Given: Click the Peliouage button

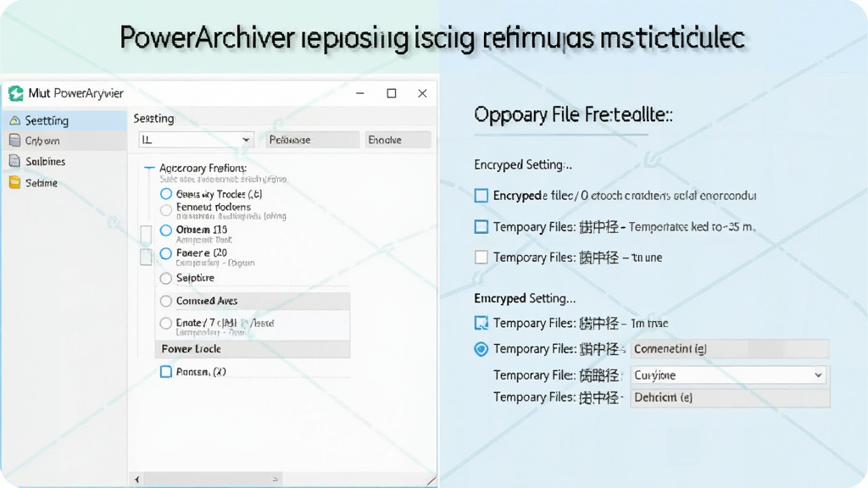Looking at the screenshot, I should 312,140.
